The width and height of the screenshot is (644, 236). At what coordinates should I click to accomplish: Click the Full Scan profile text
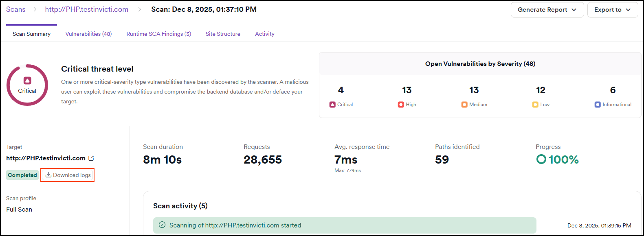(x=19, y=210)
